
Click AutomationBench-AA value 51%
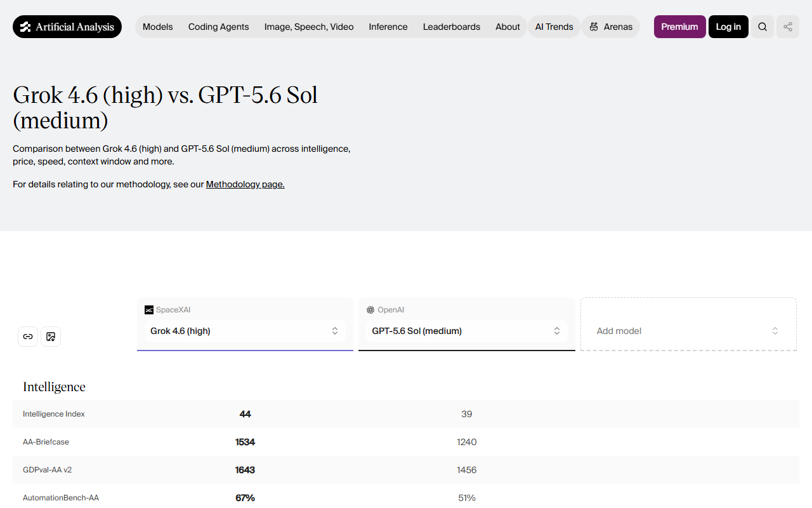467,498
